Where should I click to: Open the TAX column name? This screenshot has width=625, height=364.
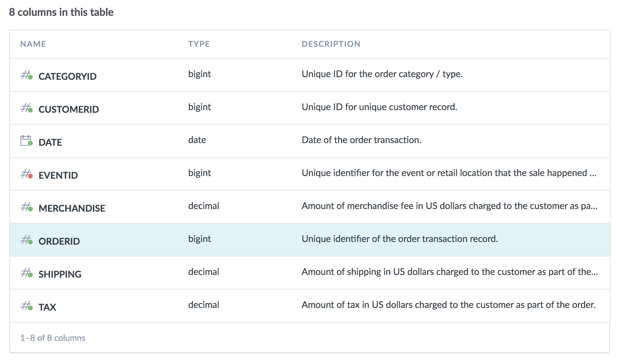pos(47,307)
